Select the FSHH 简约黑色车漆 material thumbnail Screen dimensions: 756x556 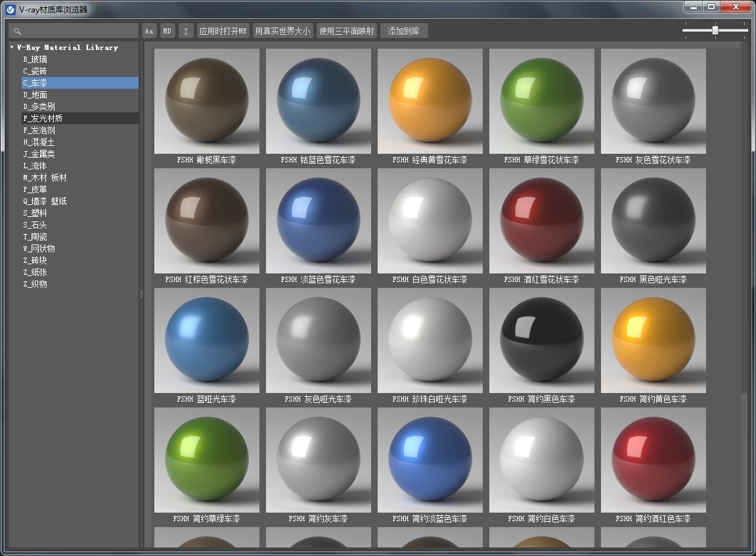pyautogui.click(x=542, y=340)
